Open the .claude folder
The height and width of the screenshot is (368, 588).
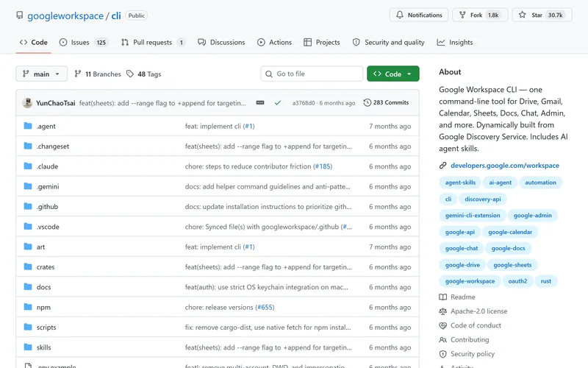[47, 166]
